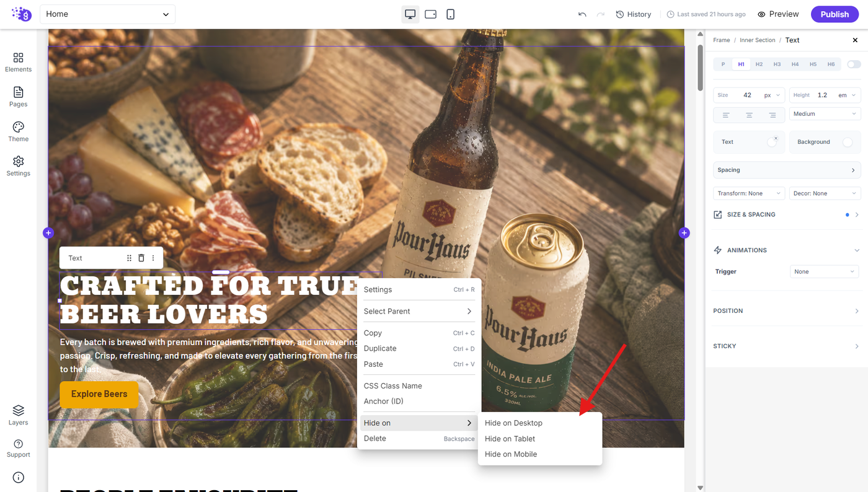This screenshot has height=492, width=868.
Task: Center align the text
Action: [x=749, y=115]
